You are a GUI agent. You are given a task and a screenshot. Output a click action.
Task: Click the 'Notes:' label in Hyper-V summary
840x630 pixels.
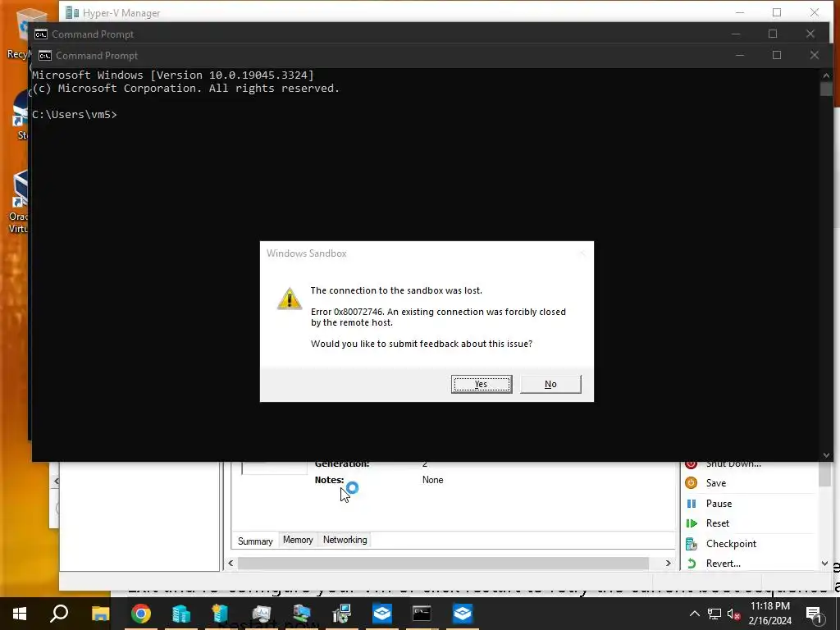[329, 480]
